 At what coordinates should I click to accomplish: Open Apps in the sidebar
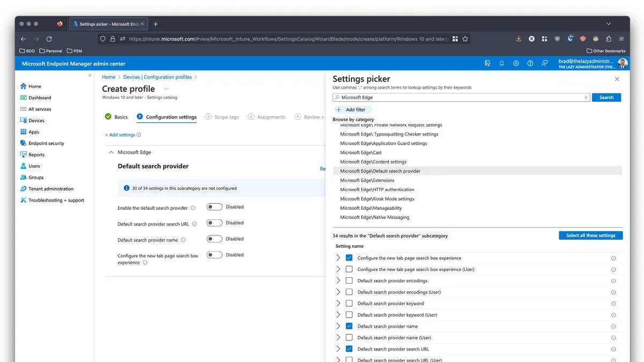30,132
